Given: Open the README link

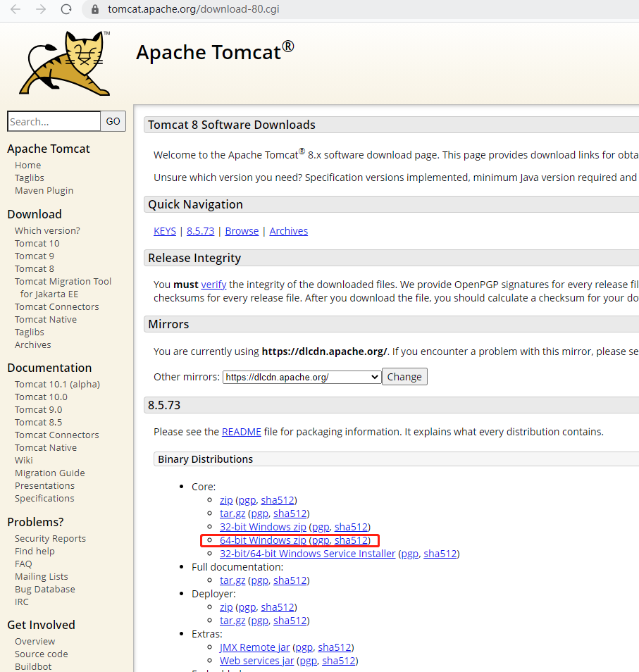Looking at the screenshot, I should pos(241,432).
